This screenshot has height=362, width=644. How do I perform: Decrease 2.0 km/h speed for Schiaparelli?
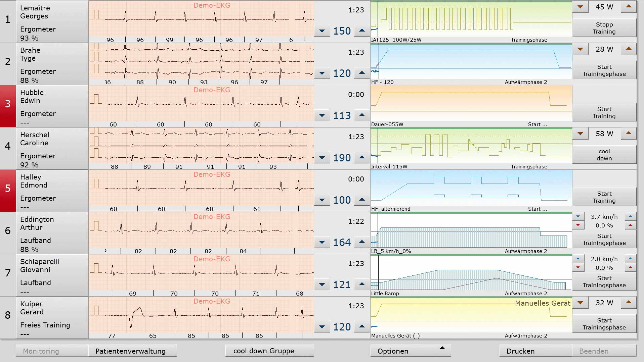[578, 259]
